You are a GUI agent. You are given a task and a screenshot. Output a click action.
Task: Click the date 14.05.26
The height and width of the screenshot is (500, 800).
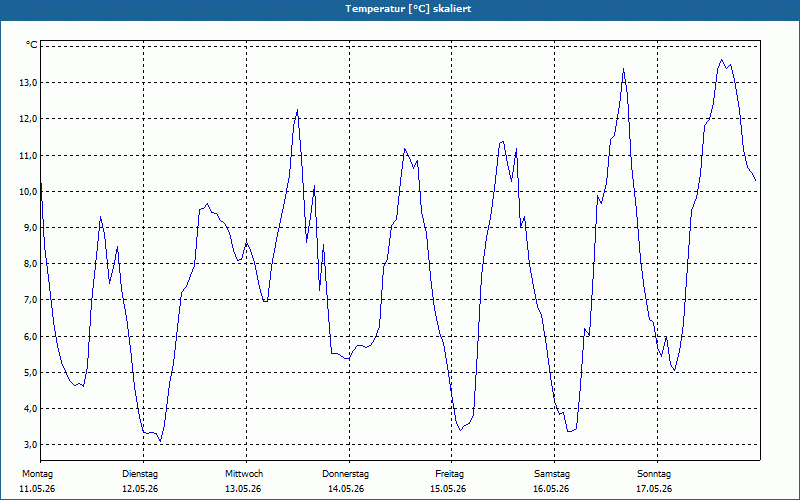(x=346, y=489)
